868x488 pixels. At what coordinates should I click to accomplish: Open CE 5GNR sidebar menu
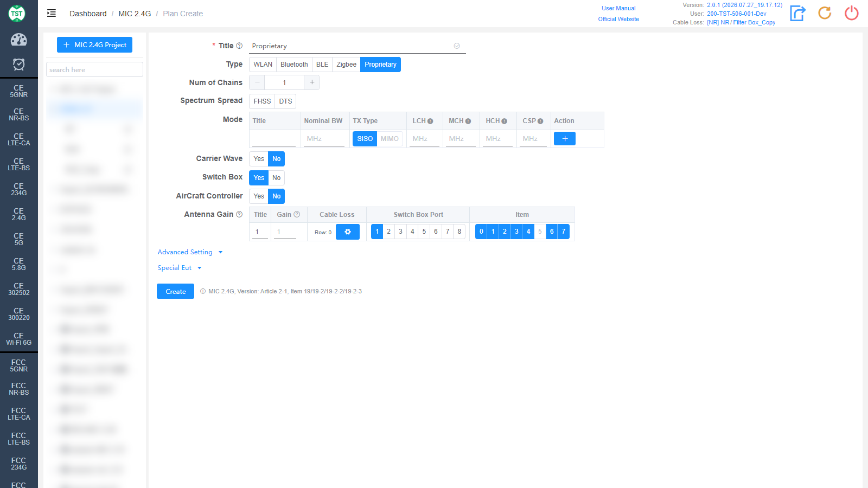pyautogui.click(x=19, y=91)
